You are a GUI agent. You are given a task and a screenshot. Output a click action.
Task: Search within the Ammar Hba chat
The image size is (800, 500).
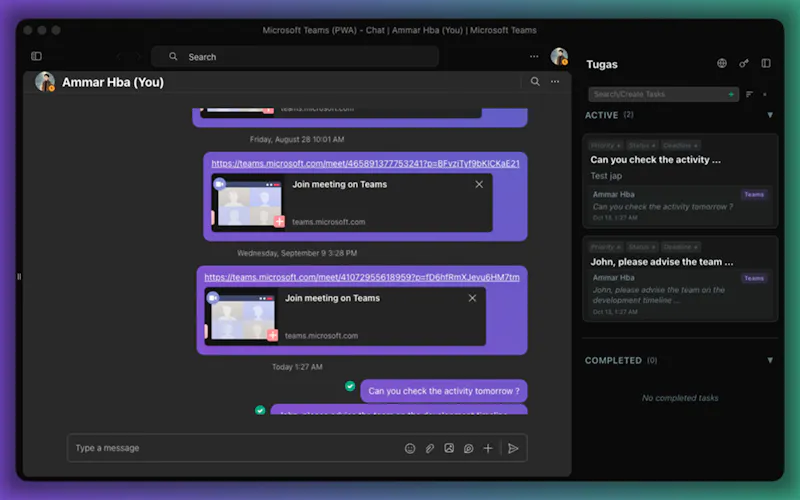(x=535, y=82)
